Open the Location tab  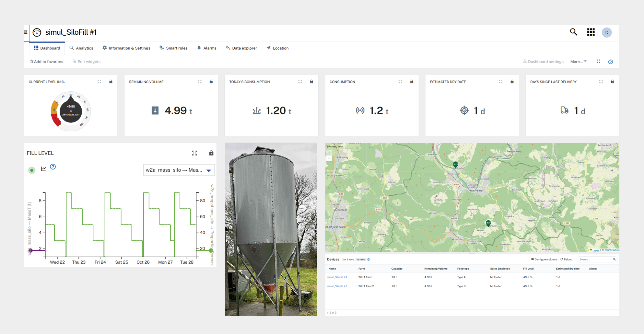click(278, 48)
